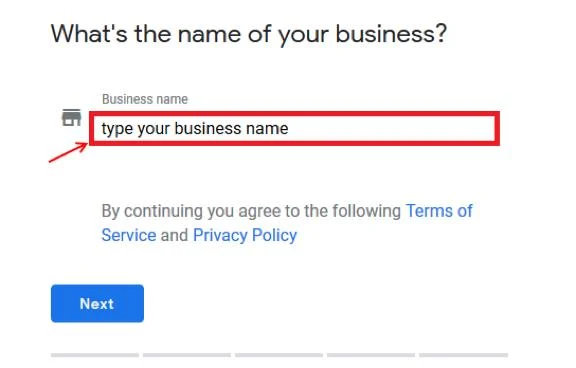Image resolution: width=576 pixels, height=368 pixels.
Task: Select the first progress bar segment
Action: [95, 355]
